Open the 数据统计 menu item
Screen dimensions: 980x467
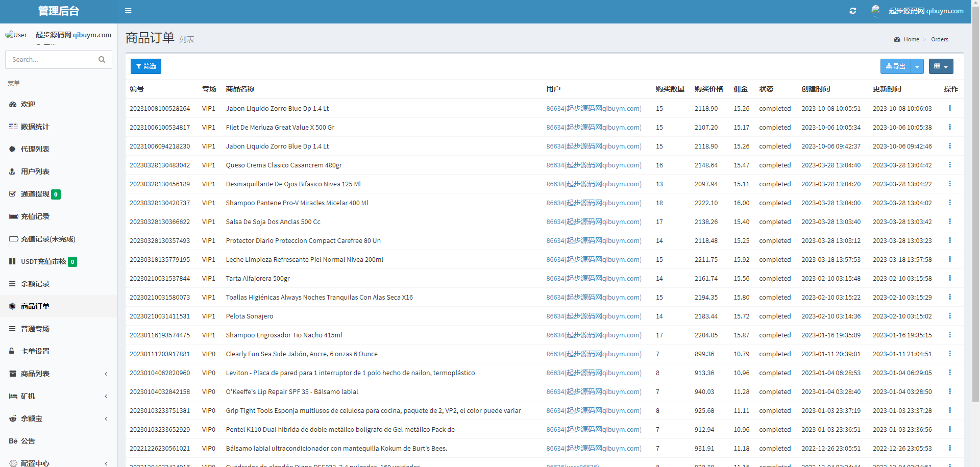[35, 127]
